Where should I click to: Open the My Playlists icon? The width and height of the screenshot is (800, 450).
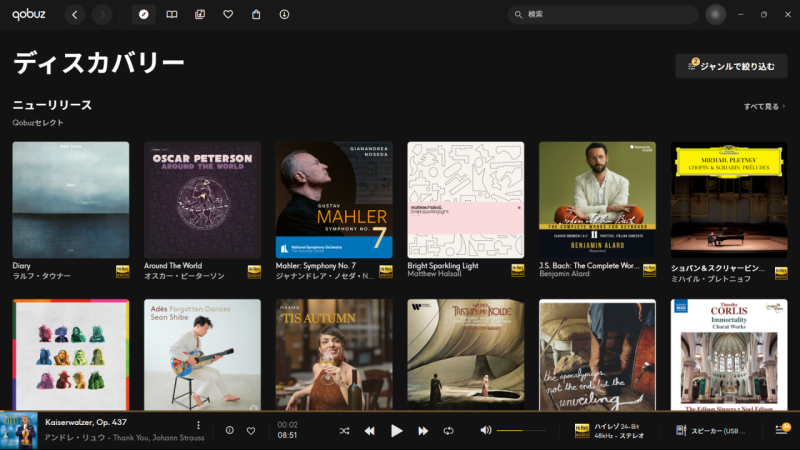coord(200,15)
